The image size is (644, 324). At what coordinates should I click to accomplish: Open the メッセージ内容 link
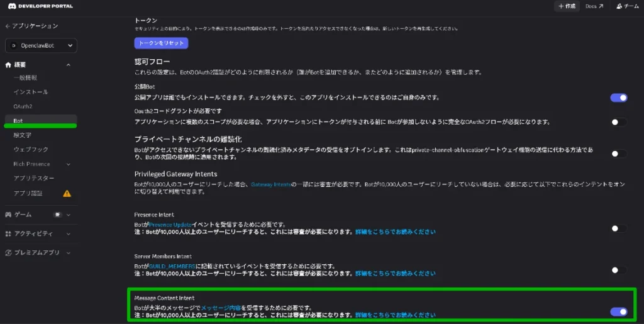pos(221,308)
